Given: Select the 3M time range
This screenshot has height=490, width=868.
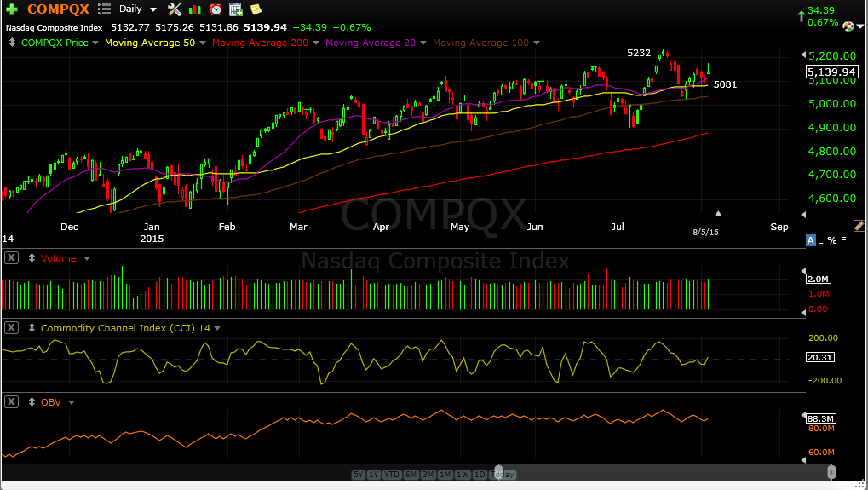Looking at the screenshot, I should 428,475.
